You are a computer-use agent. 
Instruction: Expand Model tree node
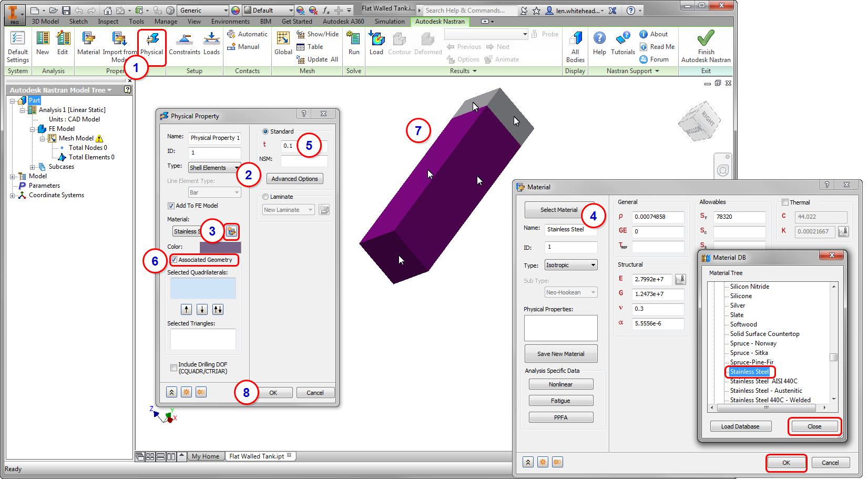[13, 177]
